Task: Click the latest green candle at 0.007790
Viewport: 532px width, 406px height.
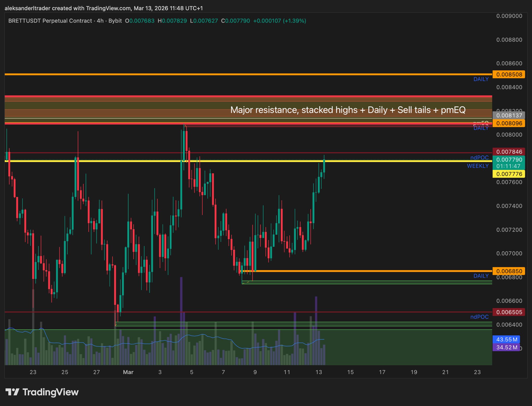Action: click(324, 166)
